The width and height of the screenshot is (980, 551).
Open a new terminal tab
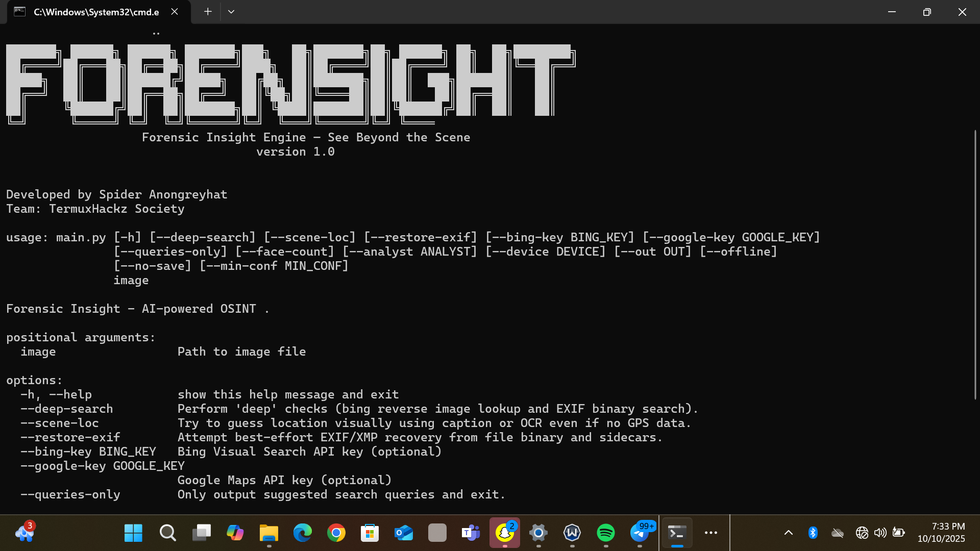pos(207,11)
